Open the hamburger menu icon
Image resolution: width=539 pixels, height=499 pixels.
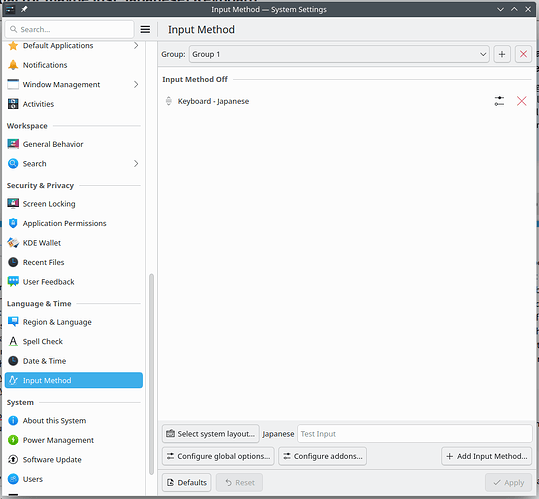[x=145, y=30]
